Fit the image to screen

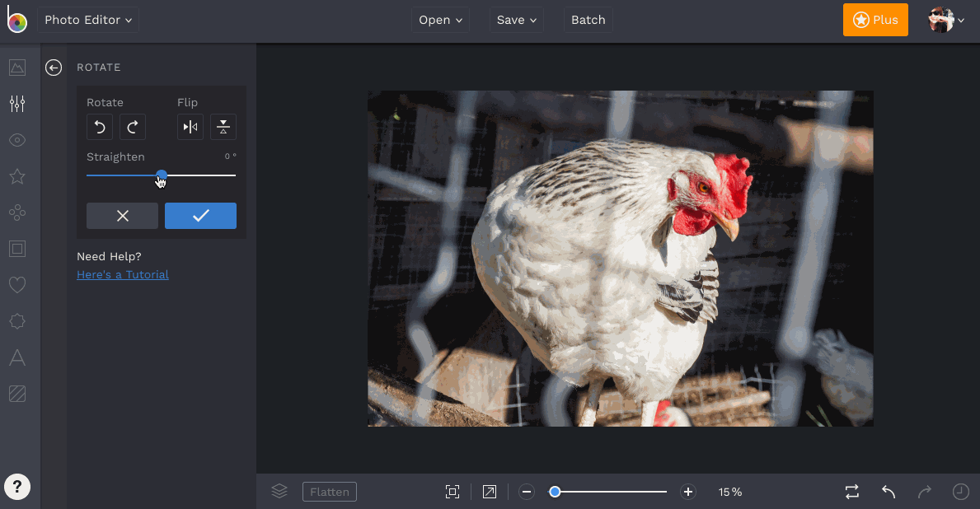pyautogui.click(x=452, y=493)
